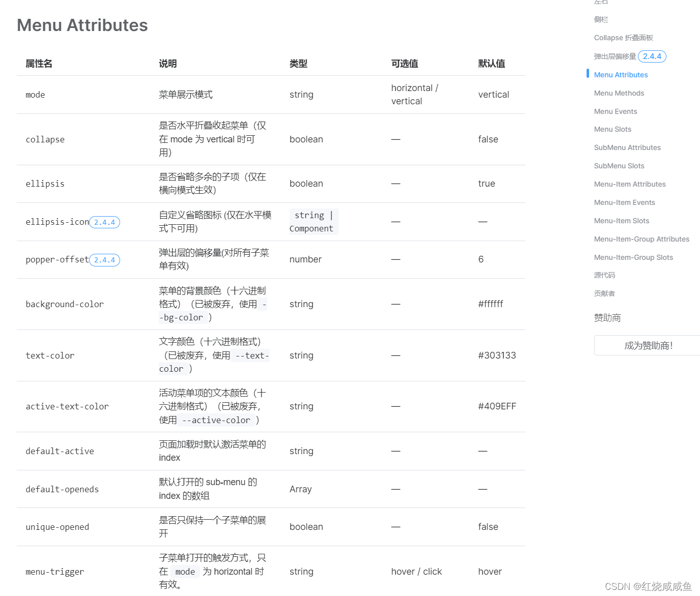
Task: Click the 'number' type cell
Action: [305, 259]
